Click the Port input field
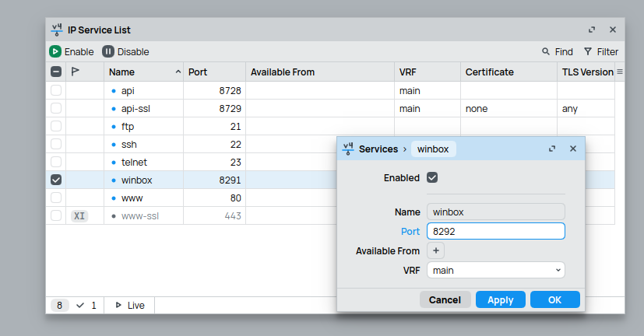644x336 pixels. tap(496, 231)
